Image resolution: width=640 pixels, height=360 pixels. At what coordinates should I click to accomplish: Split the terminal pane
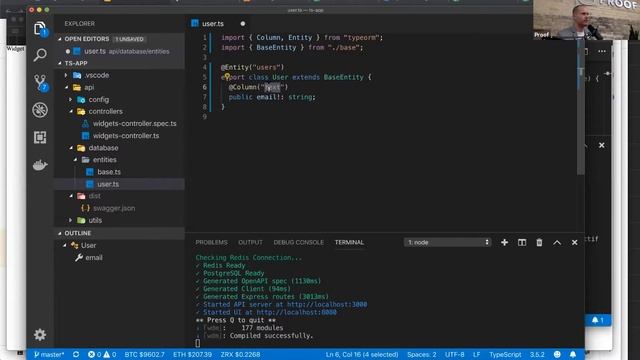[x=522, y=242]
